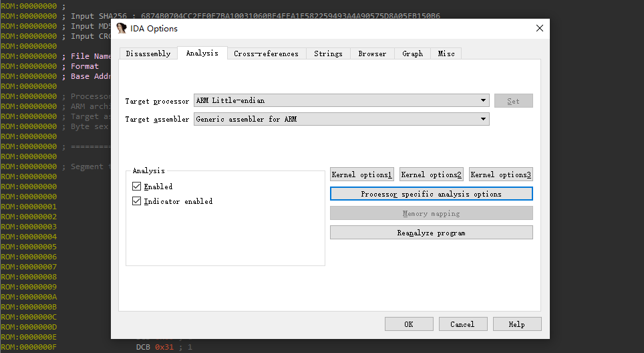Click the Segment type comment line
Viewport: 644px width, 353px height.
(87, 167)
